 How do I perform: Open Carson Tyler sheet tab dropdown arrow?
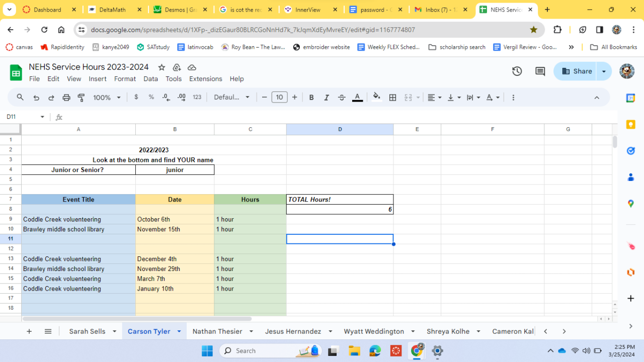click(179, 331)
